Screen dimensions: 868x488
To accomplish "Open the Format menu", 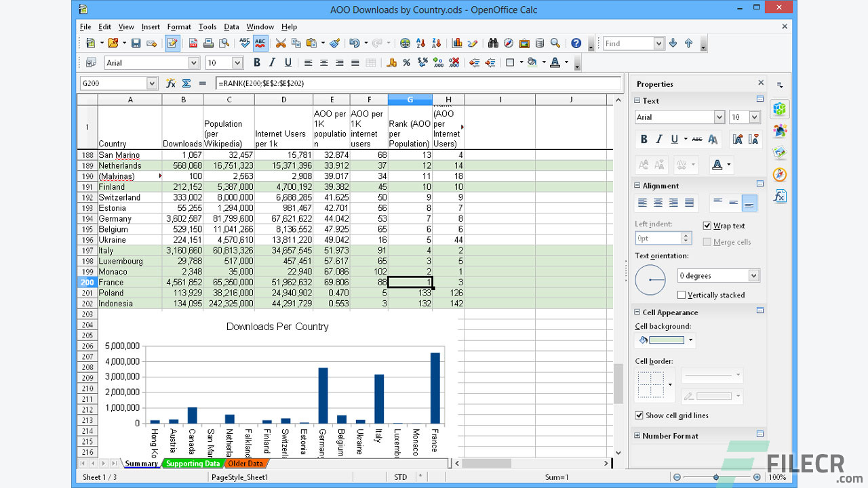I will point(179,26).
